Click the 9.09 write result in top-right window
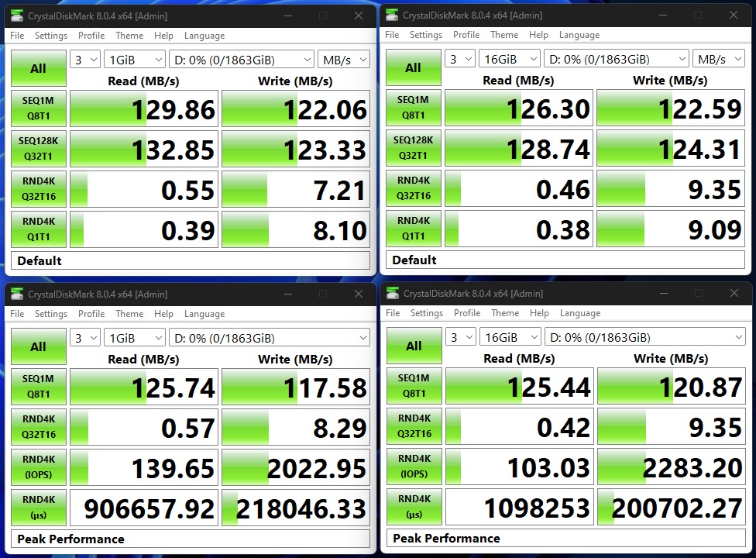756x558 pixels. point(671,228)
